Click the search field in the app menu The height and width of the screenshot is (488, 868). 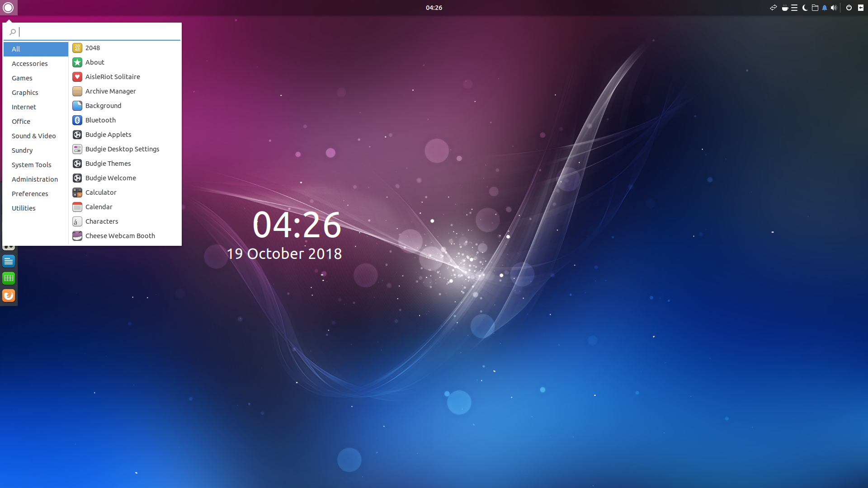coord(92,32)
